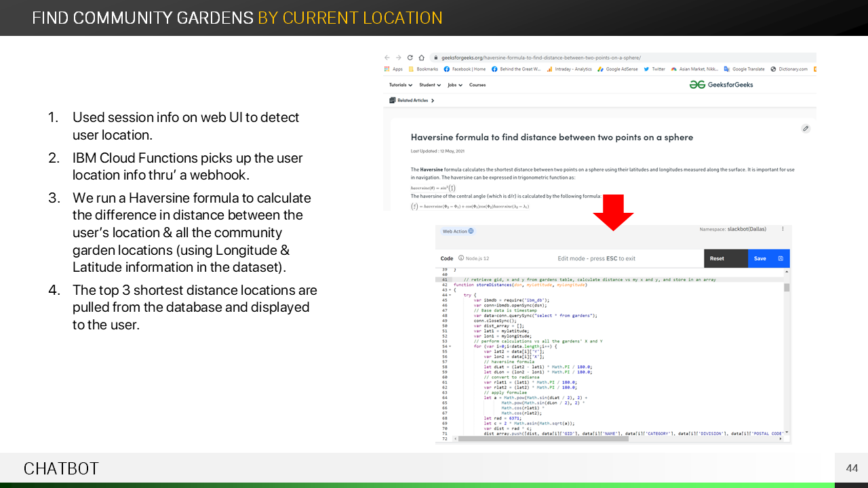Image resolution: width=868 pixels, height=488 pixels.
Task: Expand the Student dropdown menu
Action: (x=430, y=85)
